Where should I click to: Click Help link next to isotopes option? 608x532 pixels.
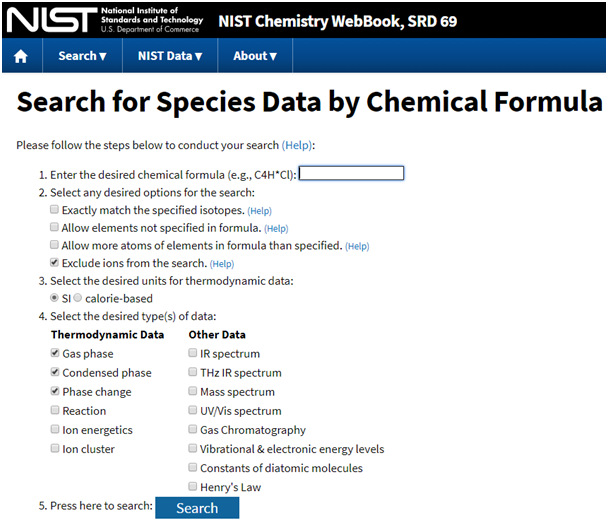[x=259, y=211]
